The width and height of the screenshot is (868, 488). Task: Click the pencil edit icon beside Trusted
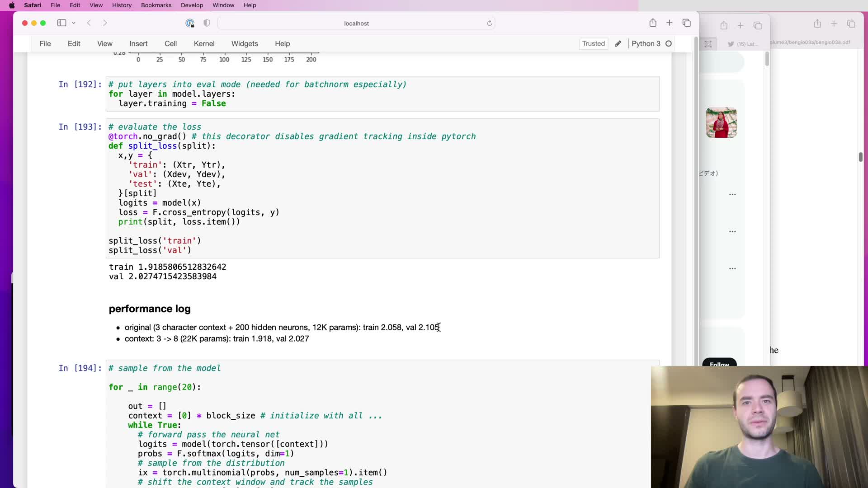pyautogui.click(x=618, y=43)
